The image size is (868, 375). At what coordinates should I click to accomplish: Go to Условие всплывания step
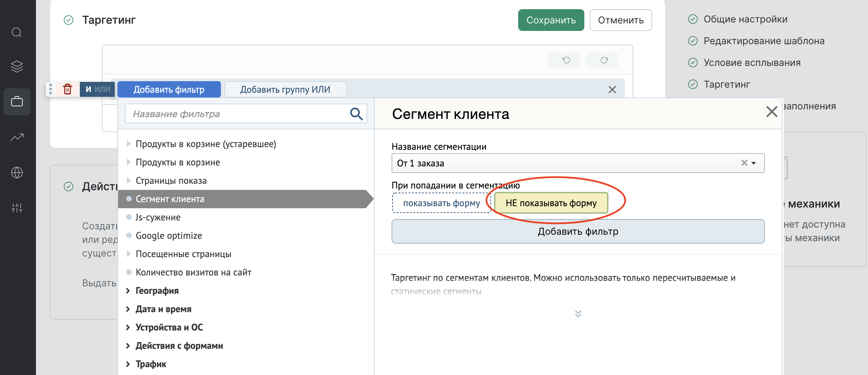pos(752,62)
